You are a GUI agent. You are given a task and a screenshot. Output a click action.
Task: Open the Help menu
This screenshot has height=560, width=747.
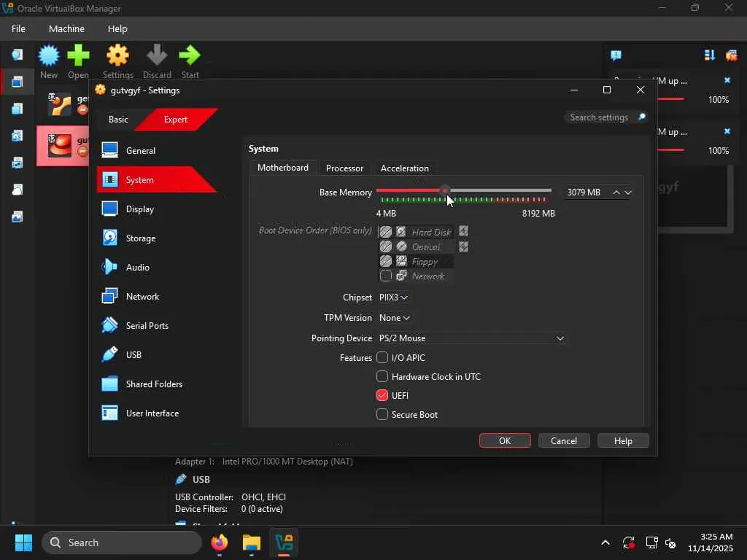[117, 28]
